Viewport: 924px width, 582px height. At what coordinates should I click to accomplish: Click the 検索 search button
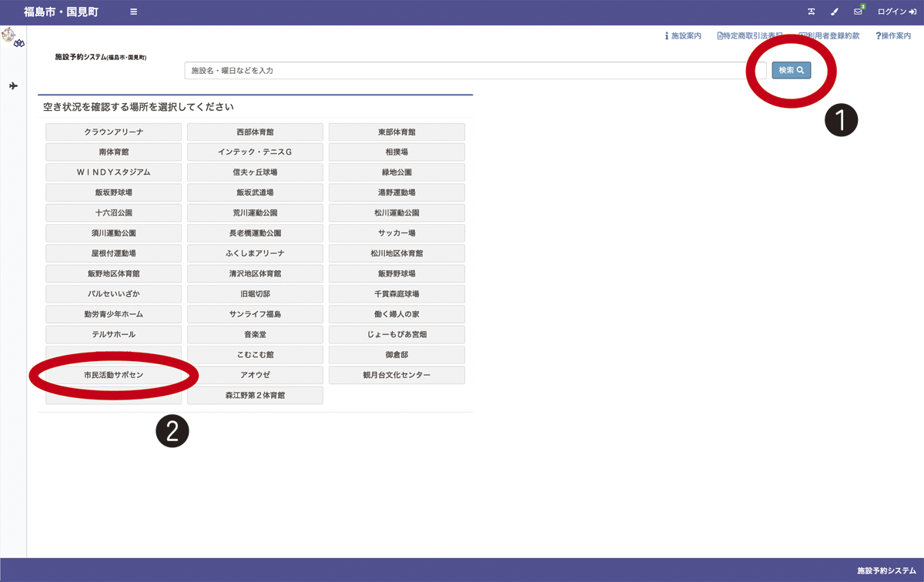pos(791,70)
